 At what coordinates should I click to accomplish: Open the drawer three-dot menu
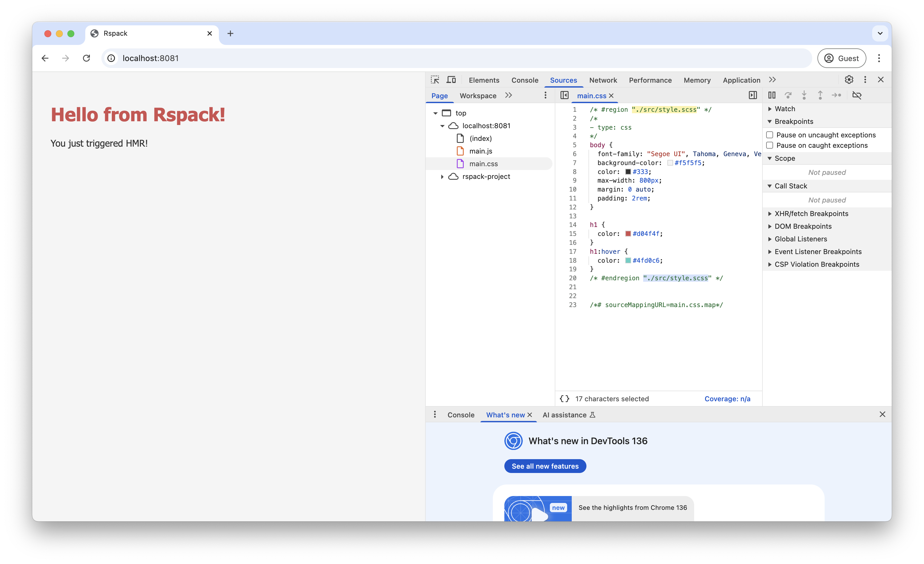[435, 415]
